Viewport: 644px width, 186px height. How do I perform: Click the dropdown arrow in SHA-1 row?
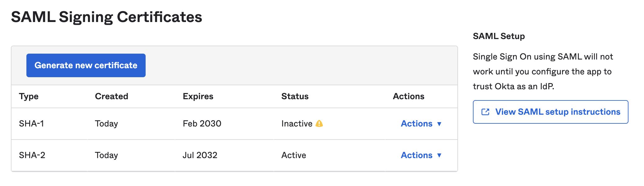click(439, 124)
